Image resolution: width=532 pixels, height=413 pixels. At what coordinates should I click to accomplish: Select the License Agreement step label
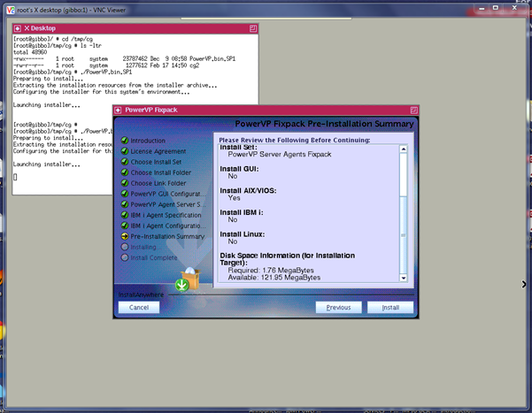(158, 151)
